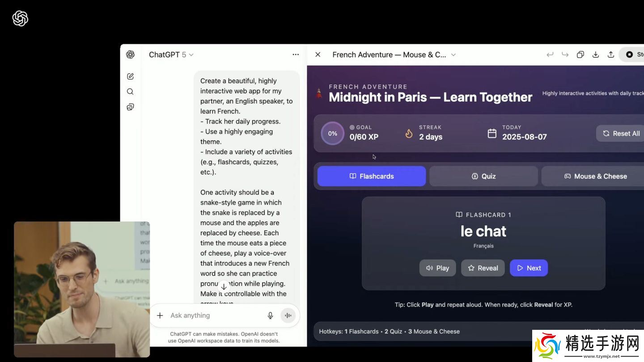Click the redo arrow icon
The height and width of the screenshot is (362, 644).
[565, 55]
